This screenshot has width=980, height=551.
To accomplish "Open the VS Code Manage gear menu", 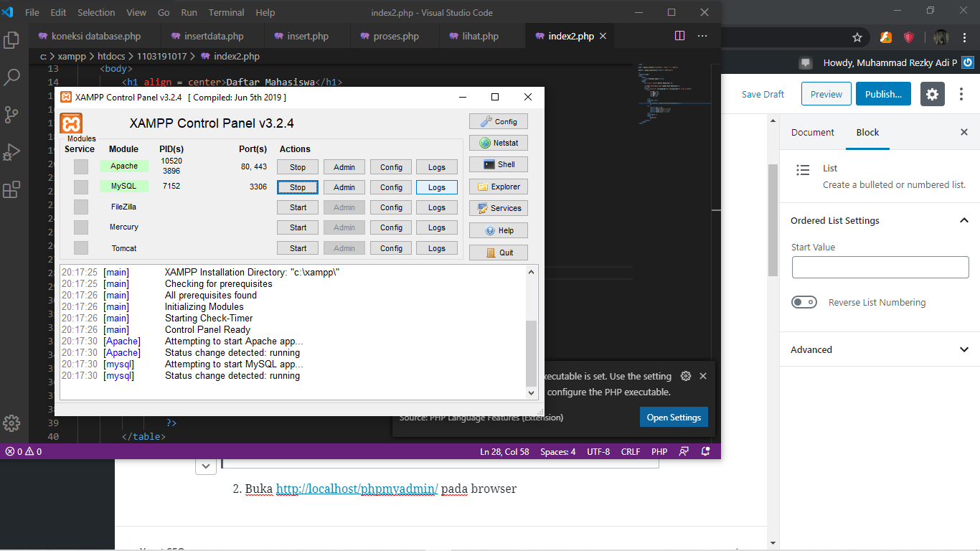I will tap(11, 423).
